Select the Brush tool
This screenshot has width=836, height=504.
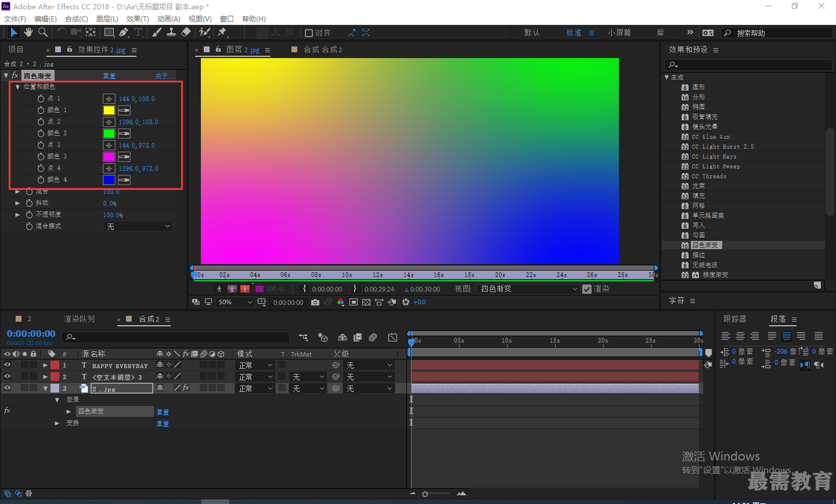pyautogui.click(x=157, y=33)
